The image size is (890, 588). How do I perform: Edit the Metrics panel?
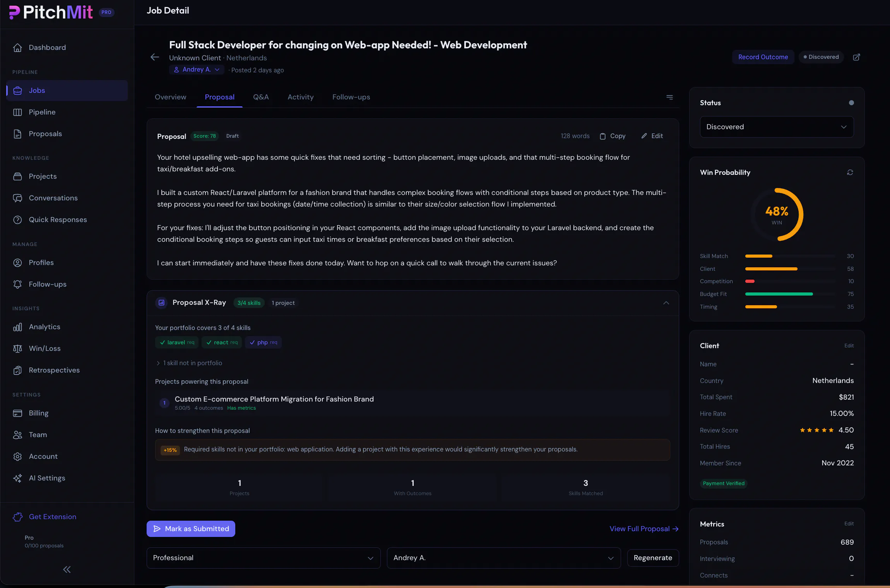point(849,523)
